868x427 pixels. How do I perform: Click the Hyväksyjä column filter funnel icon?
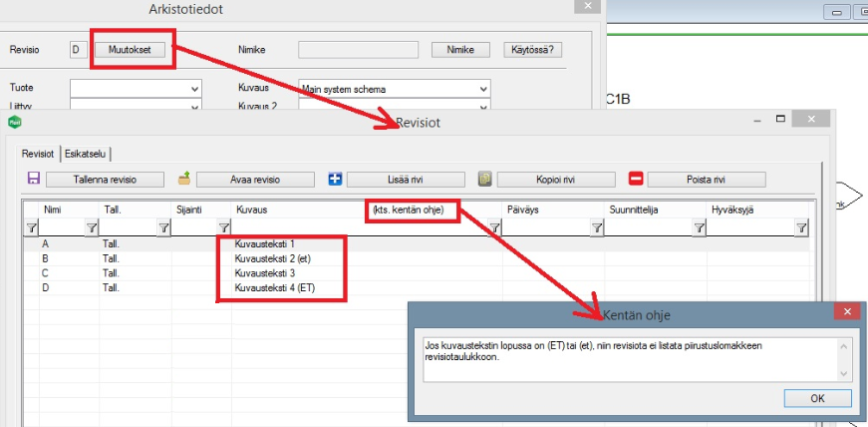pyautogui.click(x=801, y=227)
